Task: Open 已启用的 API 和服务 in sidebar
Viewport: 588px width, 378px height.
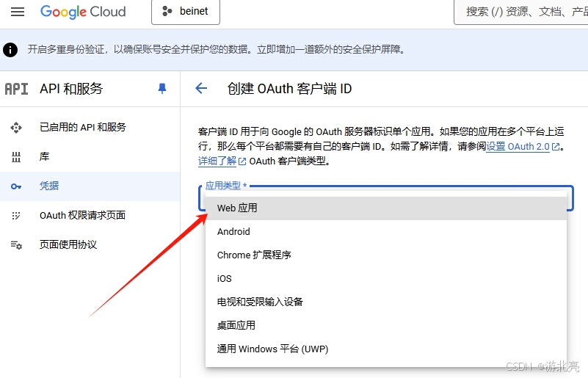Action: [90, 128]
